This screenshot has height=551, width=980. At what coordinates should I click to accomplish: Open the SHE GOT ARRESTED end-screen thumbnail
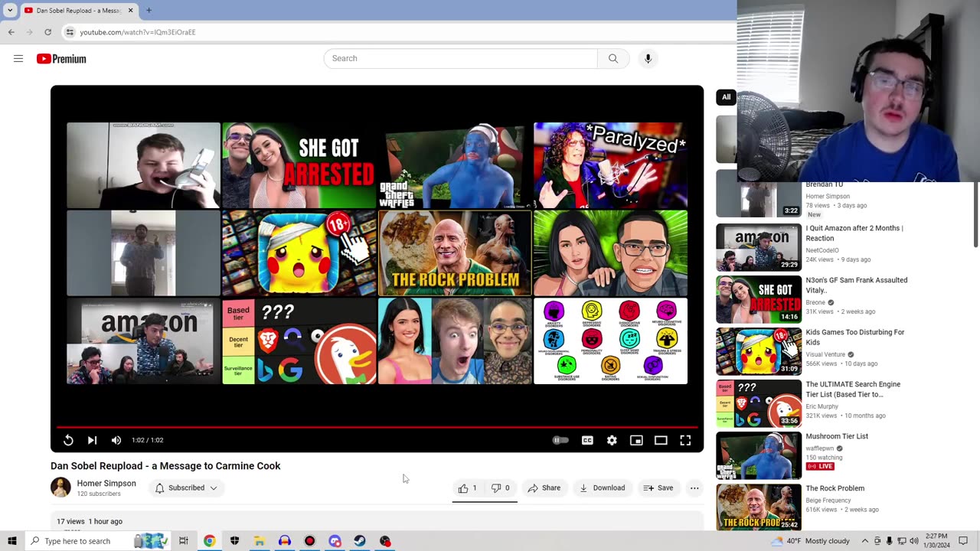pos(299,165)
